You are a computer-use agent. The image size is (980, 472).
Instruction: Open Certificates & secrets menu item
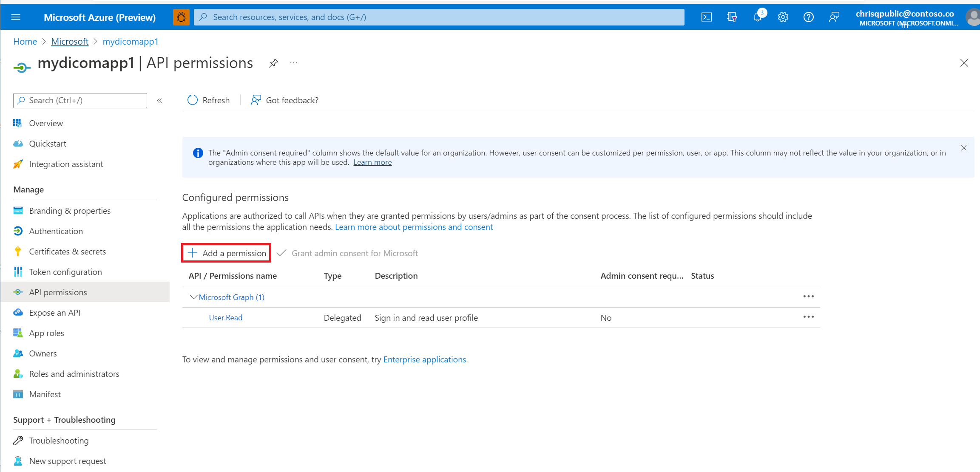pyautogui.click(x=67, y=252)
